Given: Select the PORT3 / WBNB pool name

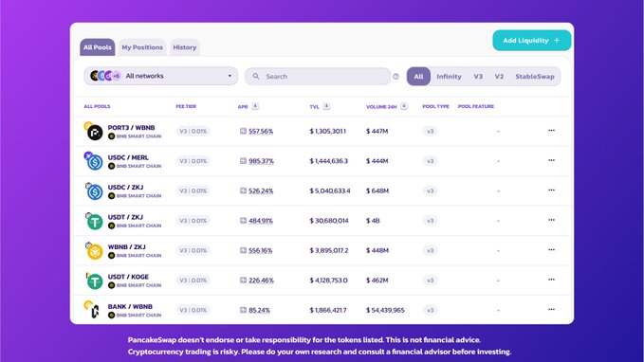Looking at the screenshot, I should 131,128.
